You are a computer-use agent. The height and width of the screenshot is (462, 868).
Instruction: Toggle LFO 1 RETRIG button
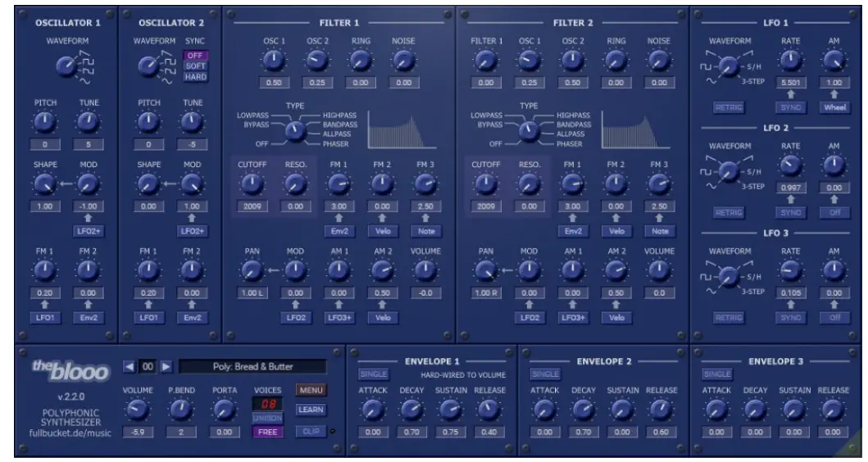729,107
